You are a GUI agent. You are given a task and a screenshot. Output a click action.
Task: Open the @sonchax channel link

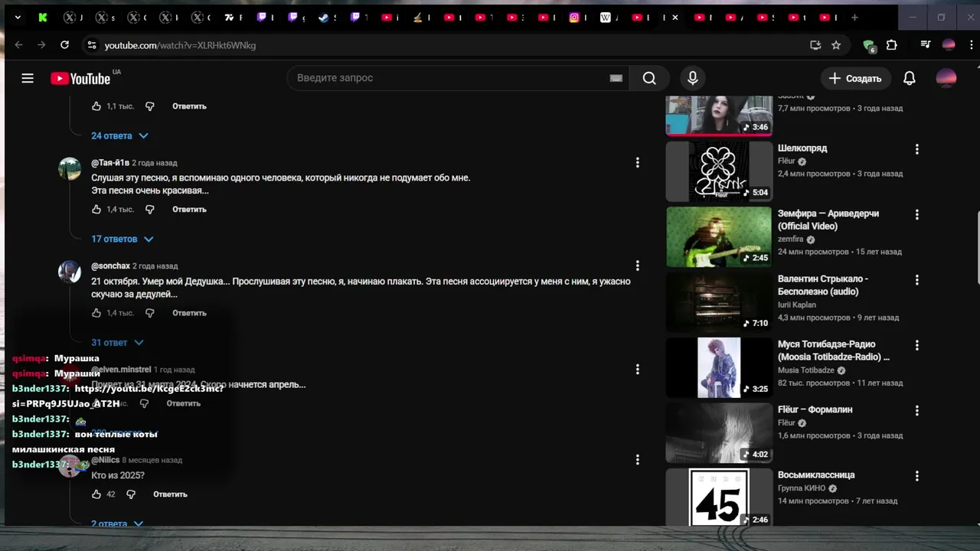110,266
